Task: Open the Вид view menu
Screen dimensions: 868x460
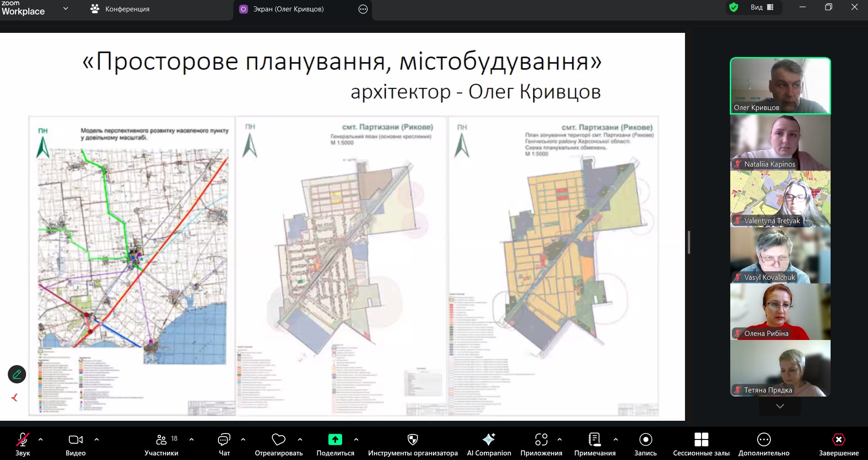Action: pos(762,7)
